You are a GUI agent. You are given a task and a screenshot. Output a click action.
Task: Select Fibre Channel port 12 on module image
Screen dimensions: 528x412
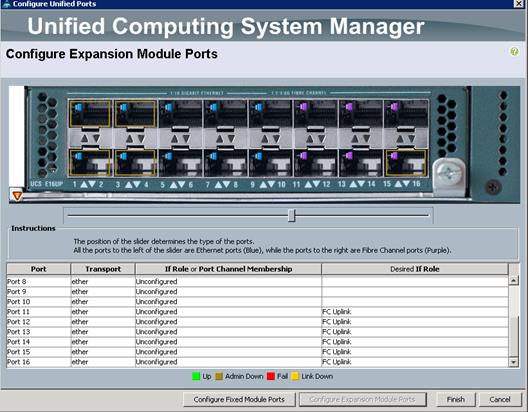316,163
